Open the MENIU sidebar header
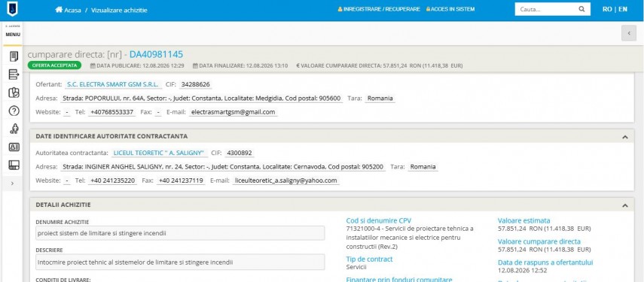Screen dimensions: 644x282 pyautogui.click(x=13, y=34)
